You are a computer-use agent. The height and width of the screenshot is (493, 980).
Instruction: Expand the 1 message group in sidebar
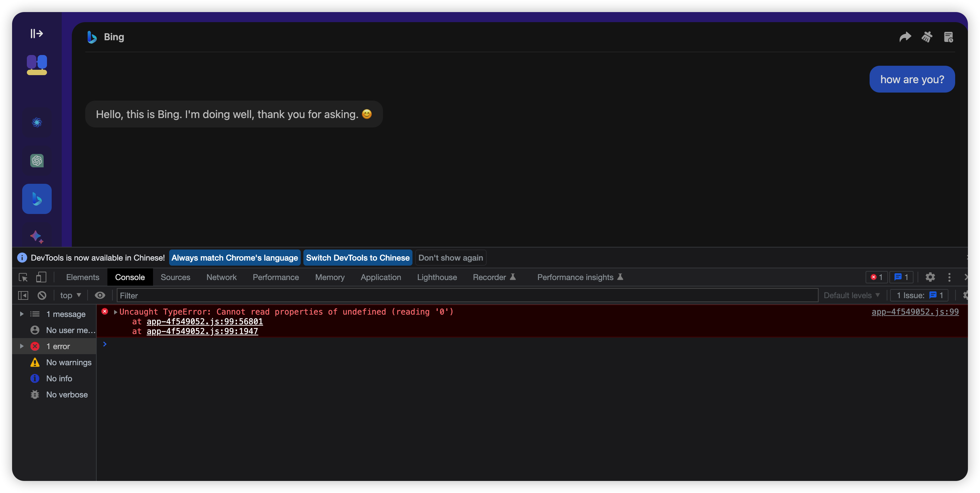tap(21, 314)
